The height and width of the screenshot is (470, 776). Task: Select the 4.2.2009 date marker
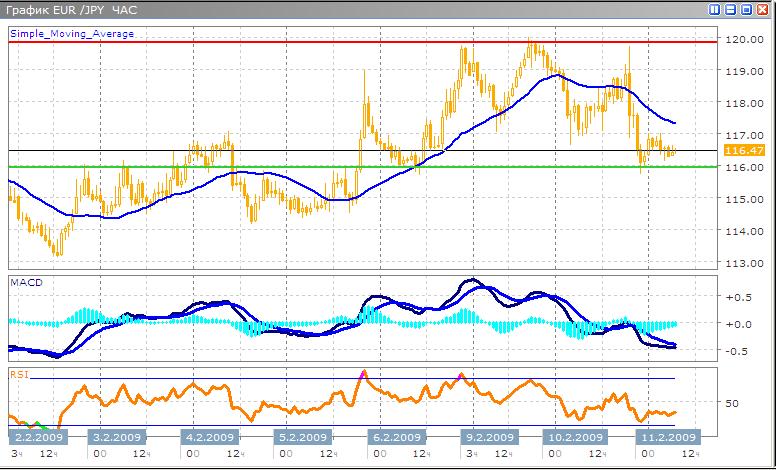(x=208, y=437)
